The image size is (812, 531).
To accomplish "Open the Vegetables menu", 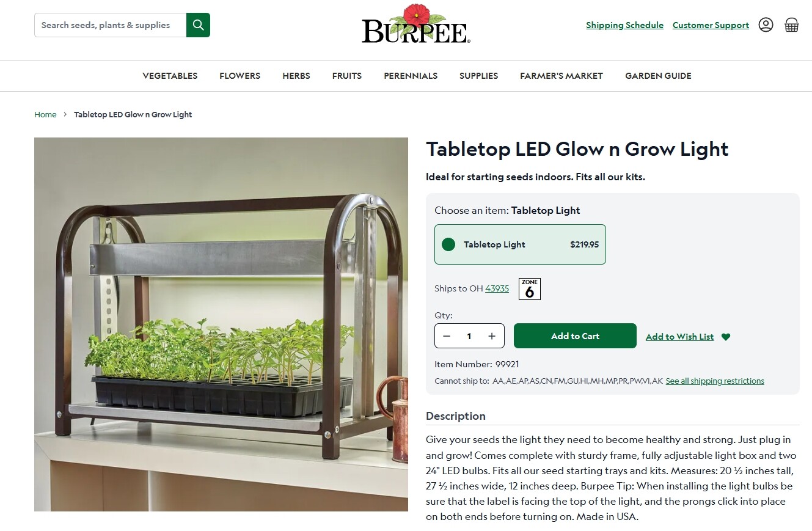I will [x=170, y=76].
